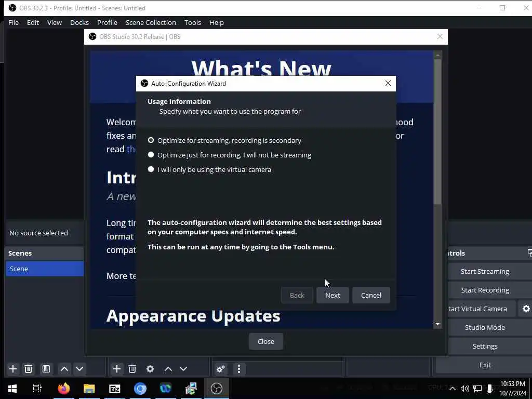Open the File menu

tap(14, 22)
